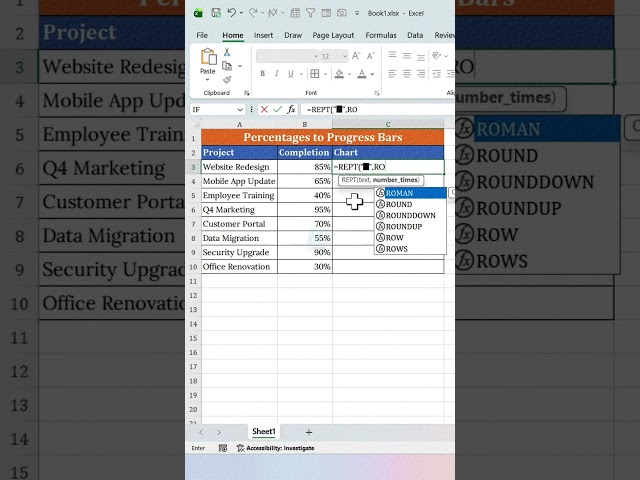The image size is (640, 480).
Task: Switch to the Data ribbon tab
Action: (415, 36)
